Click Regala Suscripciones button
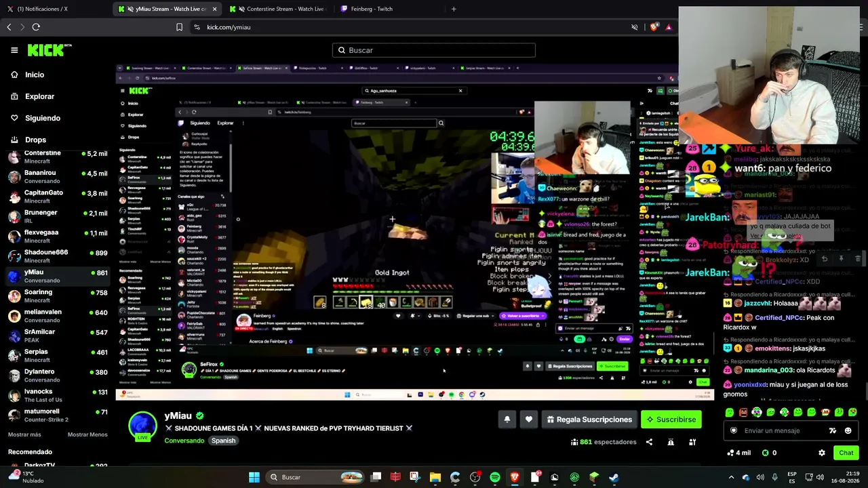868x488 pixels. (x=589, y=420)
